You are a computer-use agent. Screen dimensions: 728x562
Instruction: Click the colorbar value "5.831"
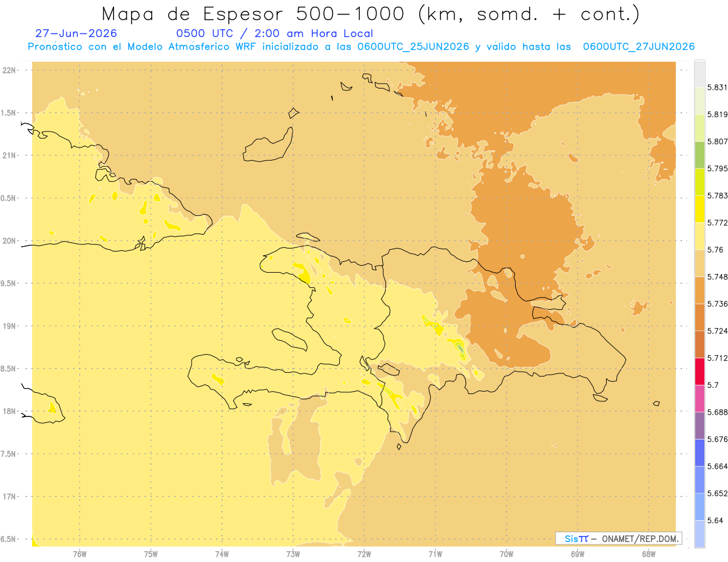coord(717,87)
